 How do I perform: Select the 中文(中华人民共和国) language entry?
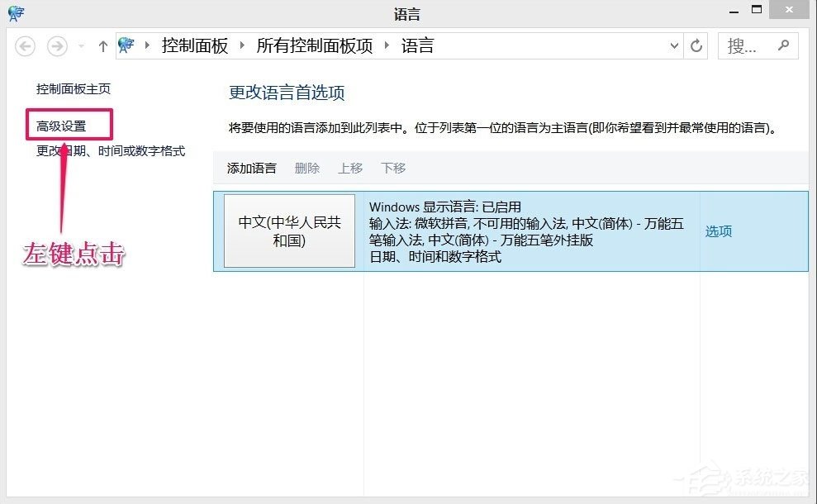point(288,231)
